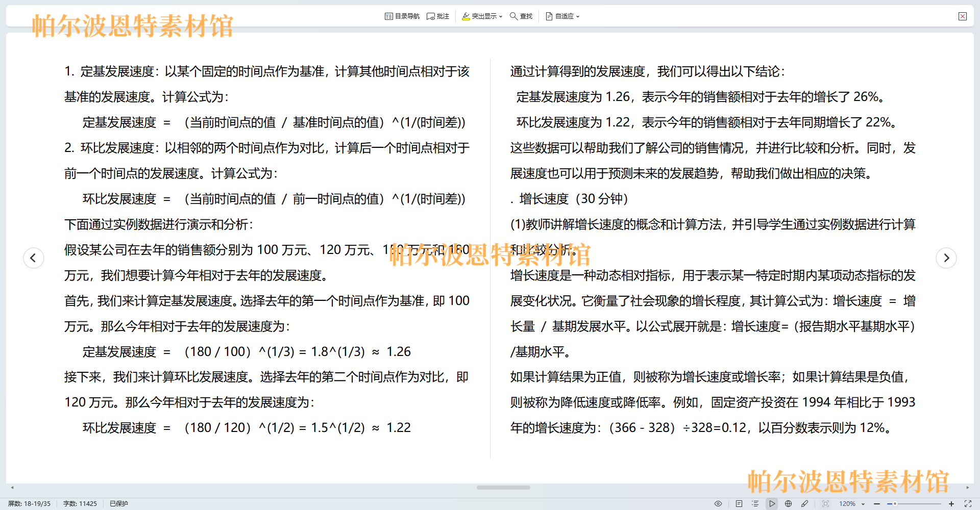Click the 屏数: 18-19/35 status entry
The height and width of the screenshot is (510, 980).
29,503
